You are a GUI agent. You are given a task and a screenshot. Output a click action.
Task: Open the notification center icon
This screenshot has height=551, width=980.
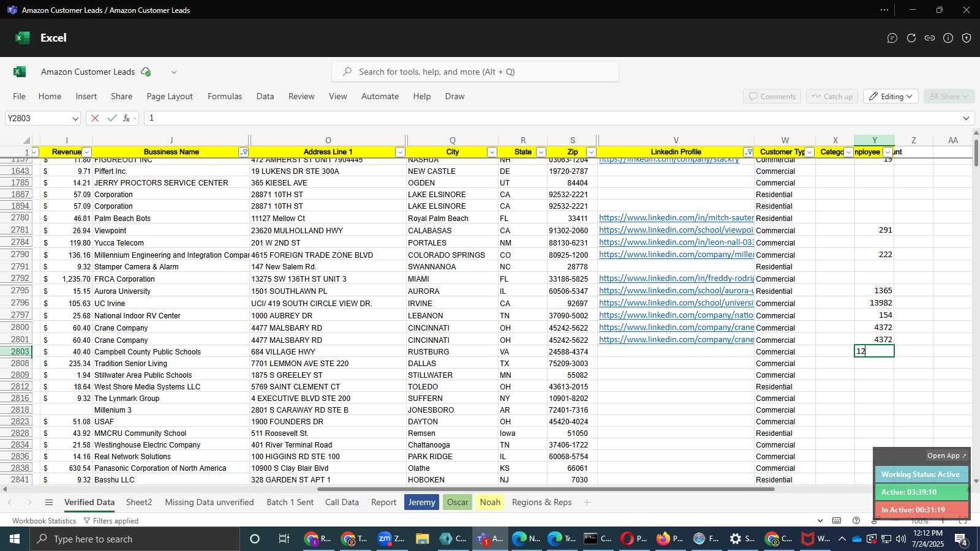pos(962,539)
